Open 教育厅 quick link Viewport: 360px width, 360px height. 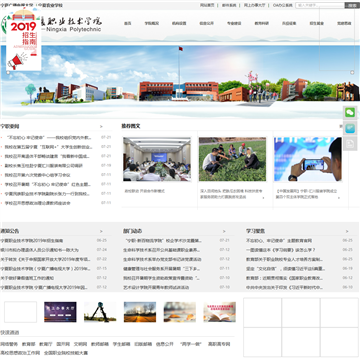point(46,344)
